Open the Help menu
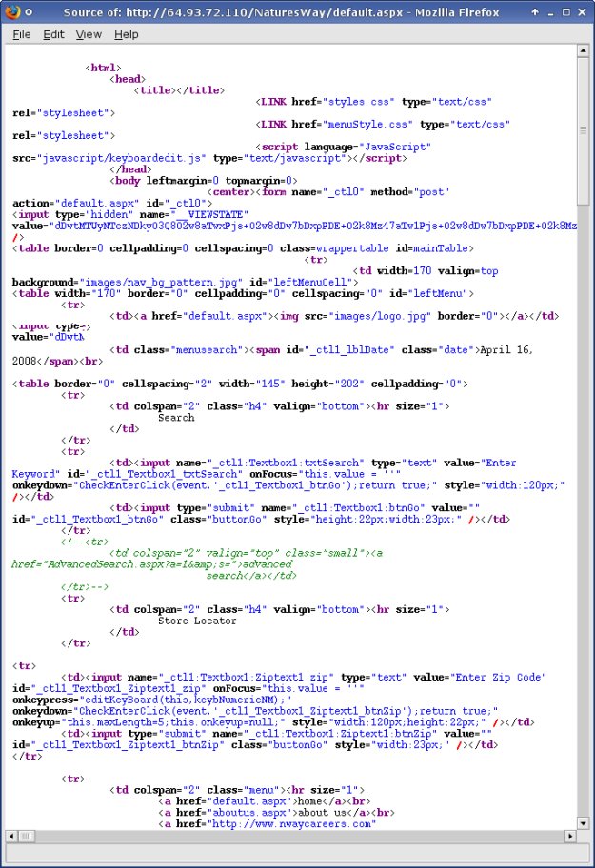 (x=127, y=34)
